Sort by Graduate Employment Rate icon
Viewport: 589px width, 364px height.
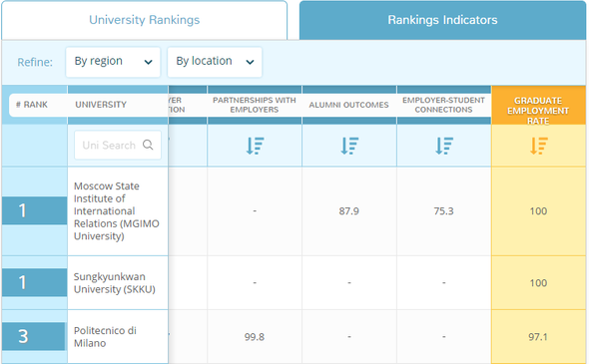[x=539, y=146]
